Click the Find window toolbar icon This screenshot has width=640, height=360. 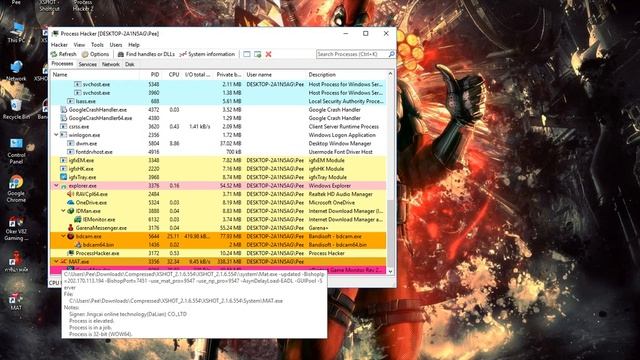[x=247, y=54]
